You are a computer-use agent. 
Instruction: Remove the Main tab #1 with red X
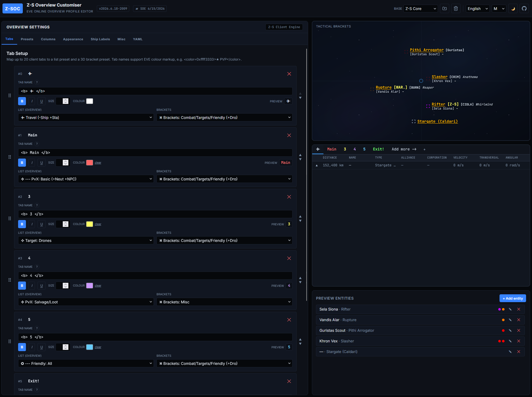289,135
